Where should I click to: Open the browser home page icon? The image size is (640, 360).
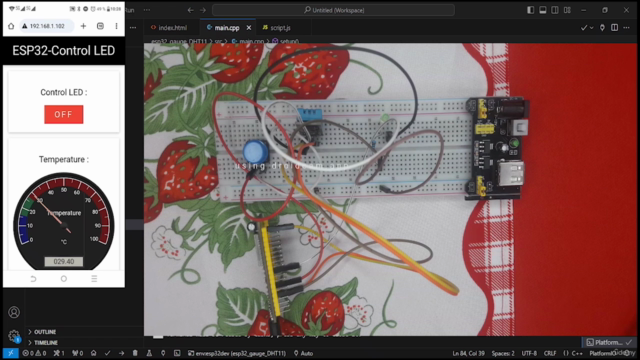pyautogui.click(x=11, y=26)
